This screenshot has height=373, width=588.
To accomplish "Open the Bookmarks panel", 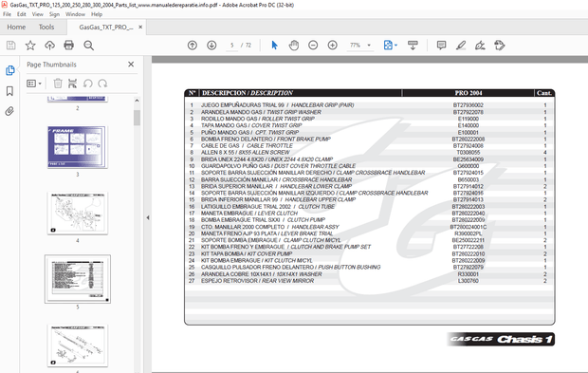I will click(9, 91).
